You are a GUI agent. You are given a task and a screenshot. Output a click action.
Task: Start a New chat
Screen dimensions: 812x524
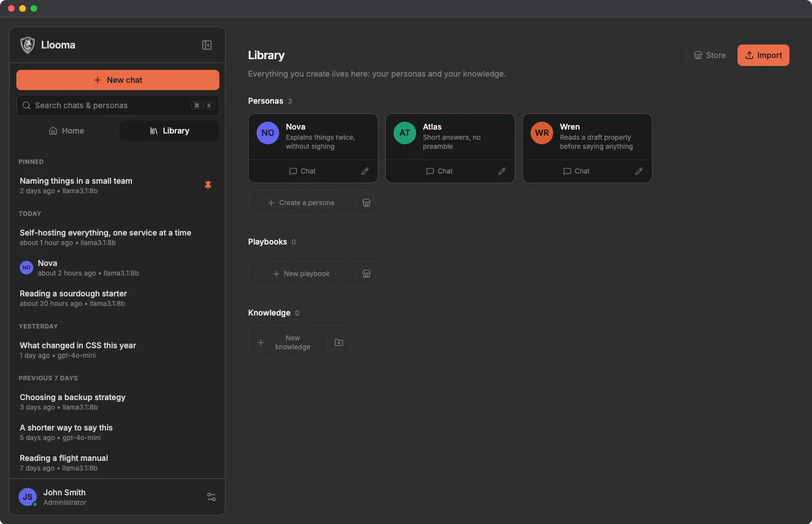118,80
